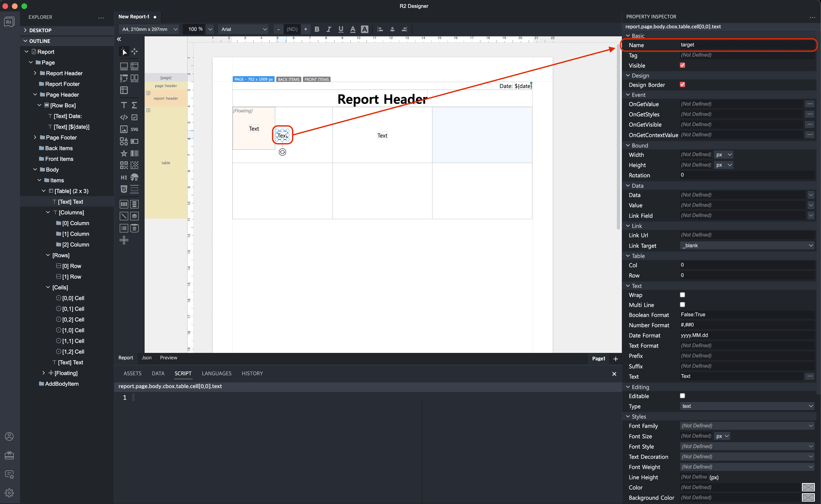This screenshot has width=821, height=504.
Task: Enable Design Border checkbox
Action: point(683,84)
